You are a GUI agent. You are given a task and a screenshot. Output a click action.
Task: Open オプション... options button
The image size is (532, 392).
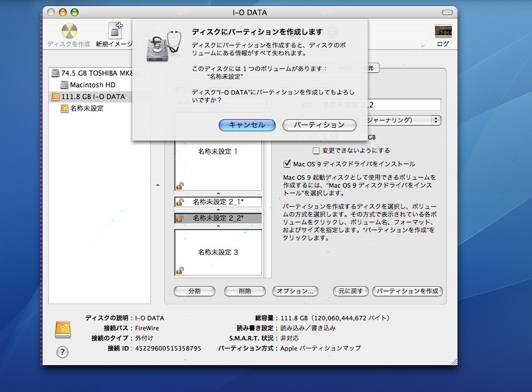295,291
